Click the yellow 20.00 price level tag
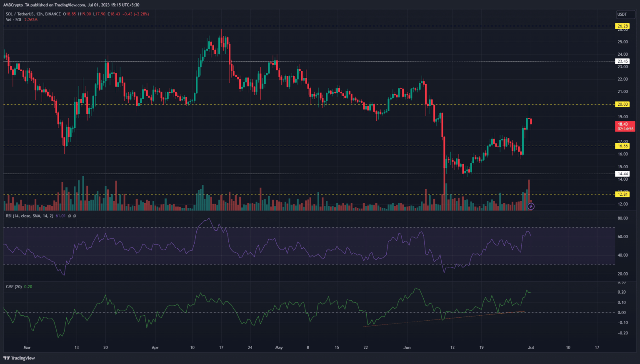Viewport: 640px width, 364px height. pyautogui.click(x=622, y=105)
